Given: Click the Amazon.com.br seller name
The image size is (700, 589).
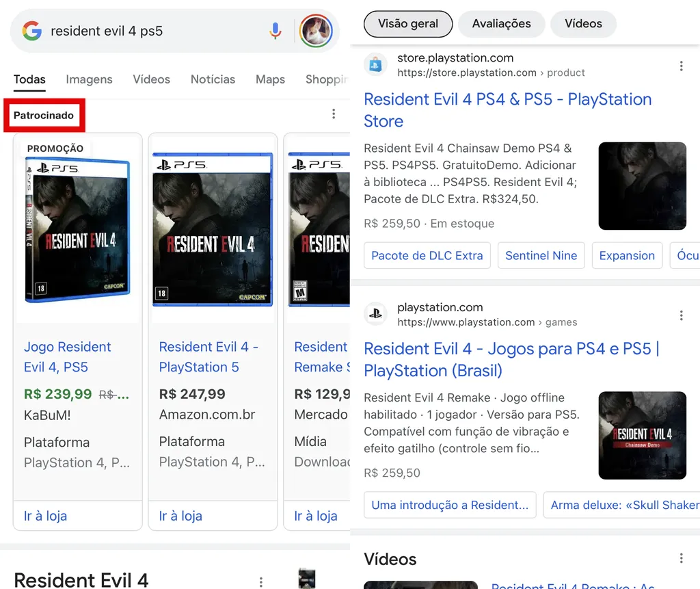Looking at the screenshot, I should pyautogui.click(x=207, y=415).
